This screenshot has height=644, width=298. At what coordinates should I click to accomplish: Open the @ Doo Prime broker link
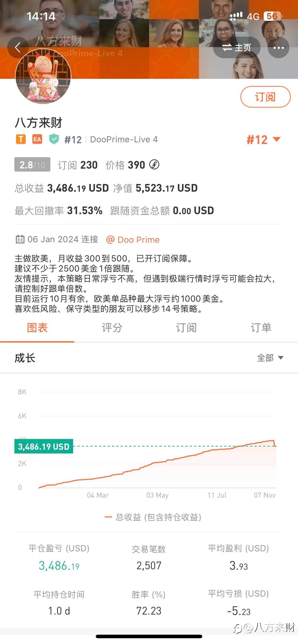pos(133,240)
